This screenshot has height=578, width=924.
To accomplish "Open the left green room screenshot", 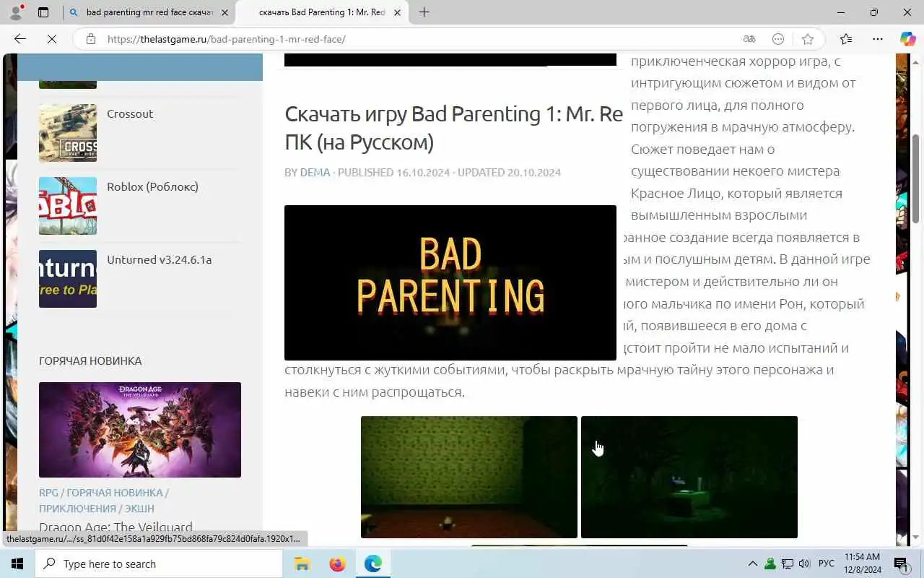I will coord(469,477).
